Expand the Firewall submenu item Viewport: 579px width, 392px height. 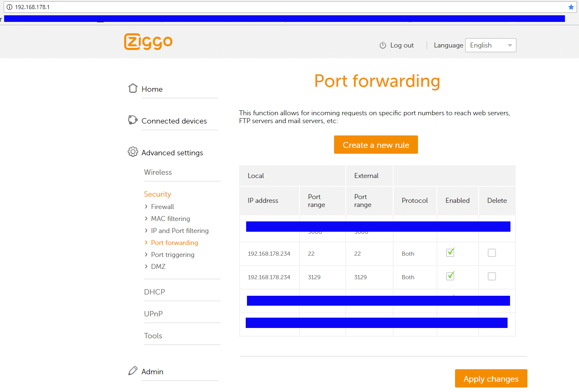162,207
